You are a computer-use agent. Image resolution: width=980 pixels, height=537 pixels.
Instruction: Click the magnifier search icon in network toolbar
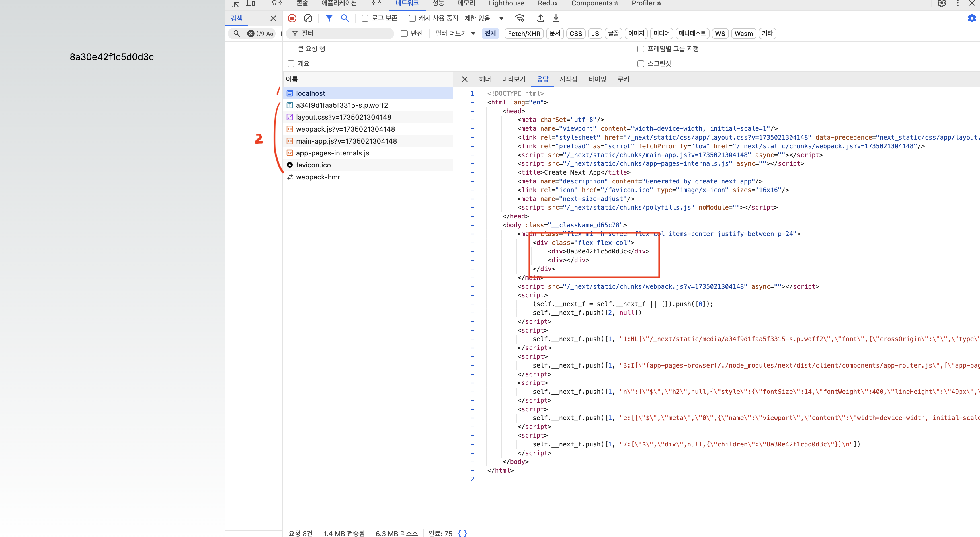click(345, 18)
